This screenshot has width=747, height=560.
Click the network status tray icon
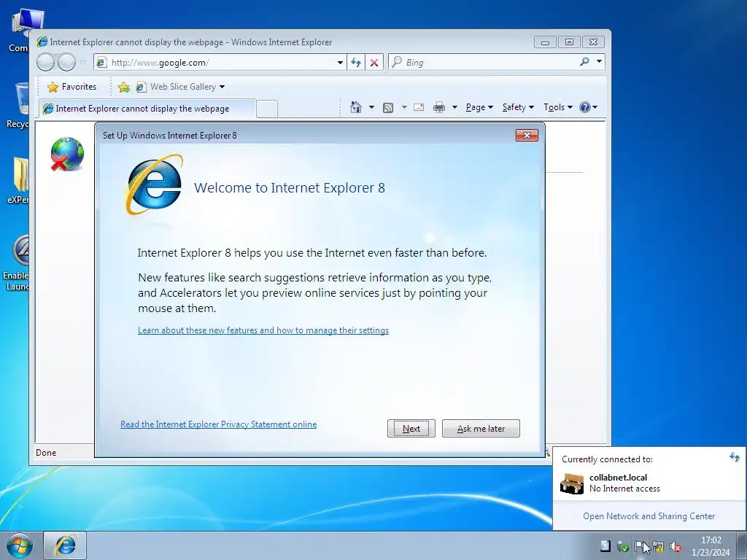[659, 547]
